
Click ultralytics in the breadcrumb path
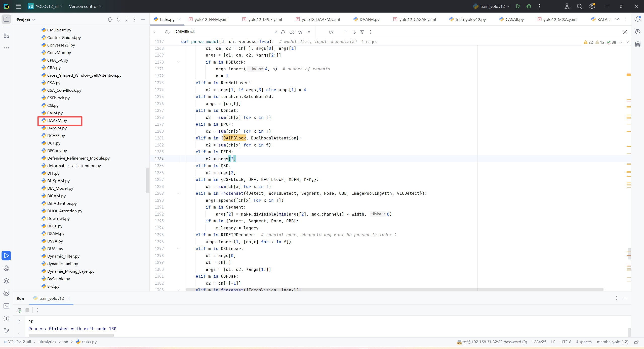[47, 342]
